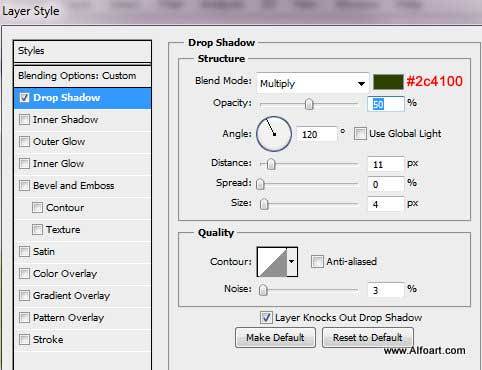
Task: Expand the Blend Mode Multiply dropdown
Action: [313, 83]
